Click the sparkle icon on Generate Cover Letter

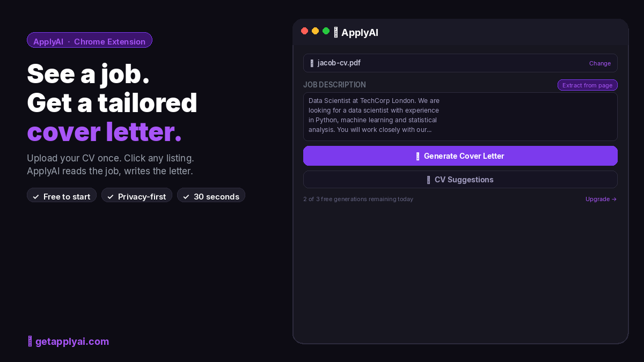[418, 156]
